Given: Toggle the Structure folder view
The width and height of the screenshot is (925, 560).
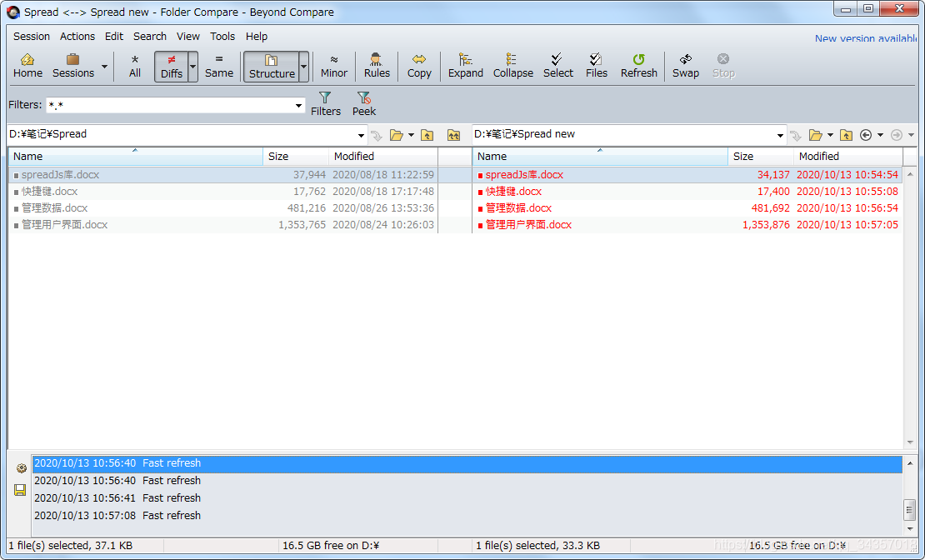Looking at the screenshot, I should (x=272, y=66).
